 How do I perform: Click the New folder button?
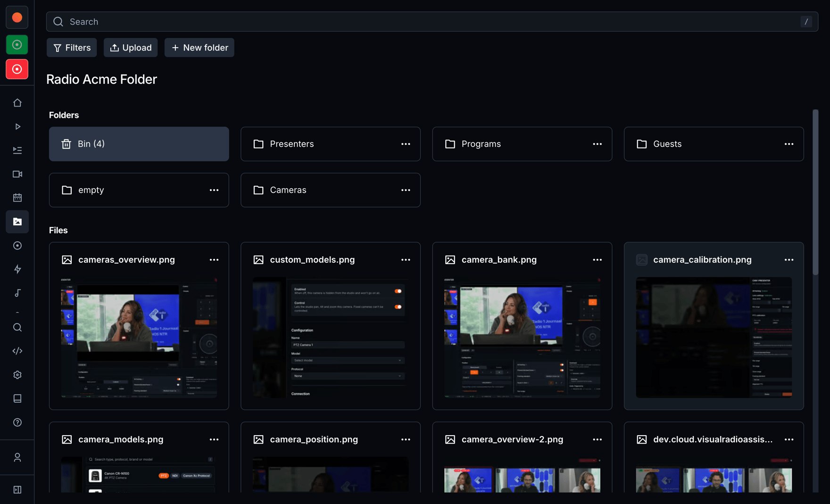point(199,48)
